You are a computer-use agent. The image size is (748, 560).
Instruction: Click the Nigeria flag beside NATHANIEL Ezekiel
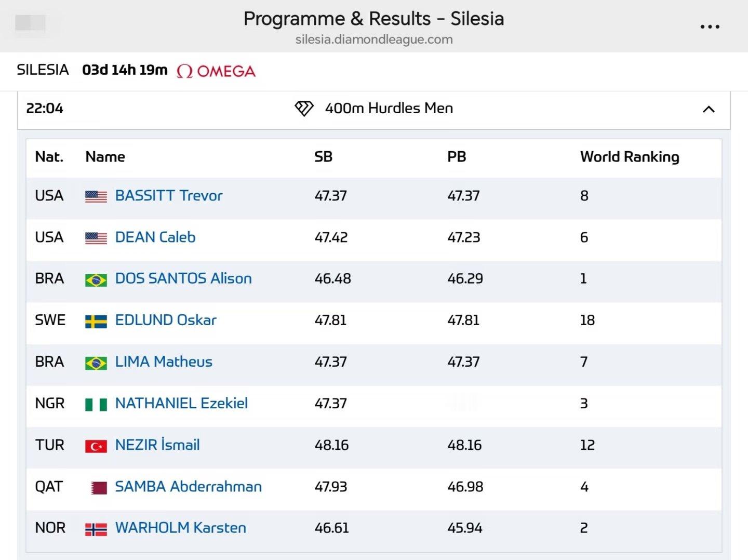[x=96, y=405]
